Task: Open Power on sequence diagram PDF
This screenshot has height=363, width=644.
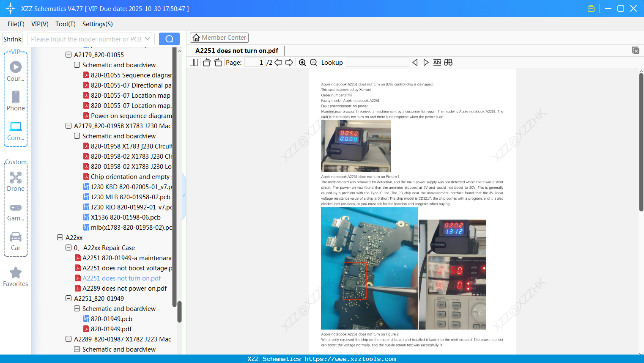Action: [x=127, y=115]
